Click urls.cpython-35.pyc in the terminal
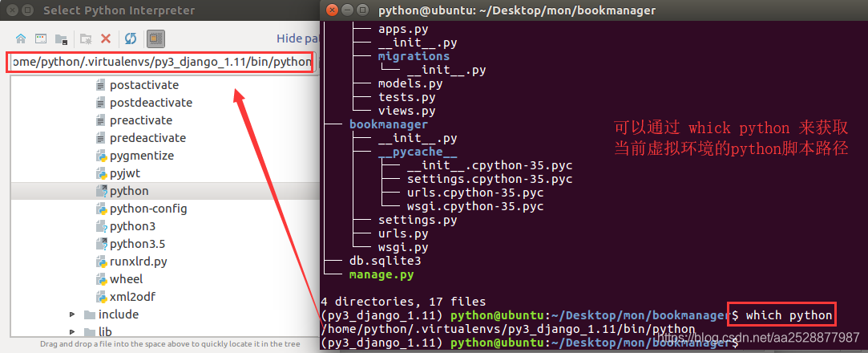 coord(475,193)
